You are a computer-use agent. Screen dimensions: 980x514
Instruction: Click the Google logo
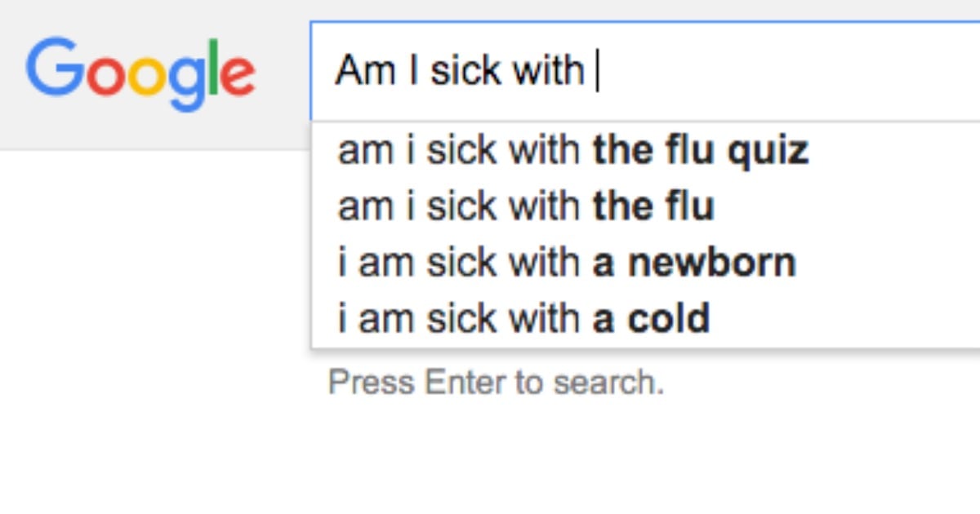pos(140,73)
